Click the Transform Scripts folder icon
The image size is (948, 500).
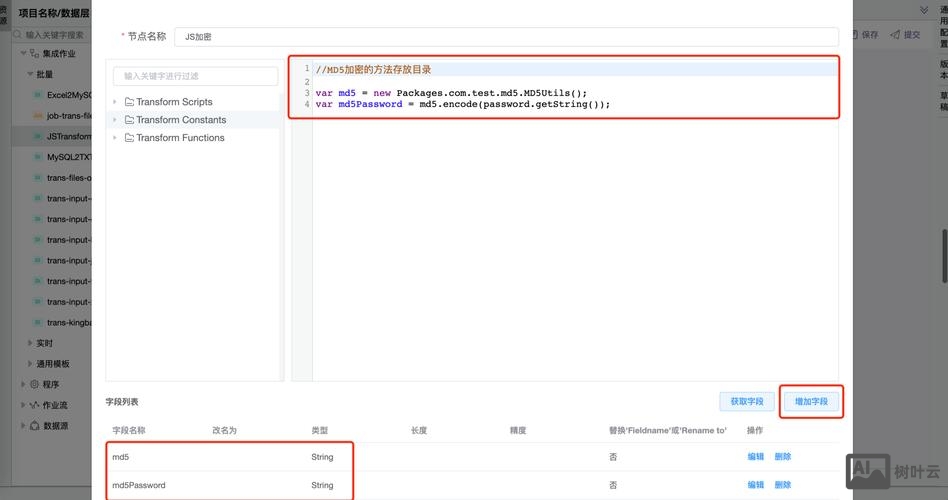tap(129, 102)
